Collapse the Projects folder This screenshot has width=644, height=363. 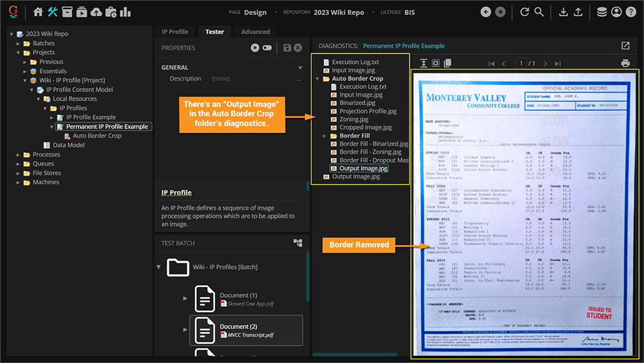[x=18, y=53]
